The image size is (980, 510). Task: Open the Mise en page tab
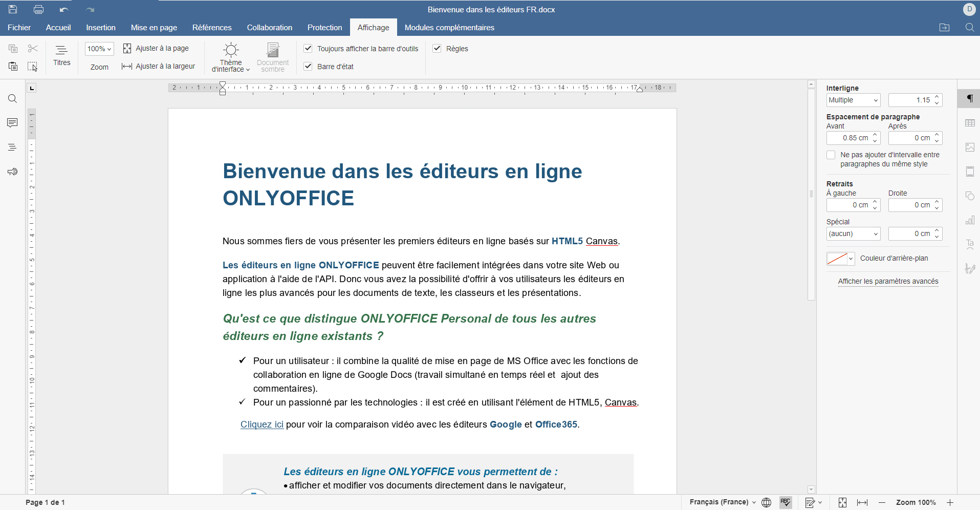click(x=154, y=28)
